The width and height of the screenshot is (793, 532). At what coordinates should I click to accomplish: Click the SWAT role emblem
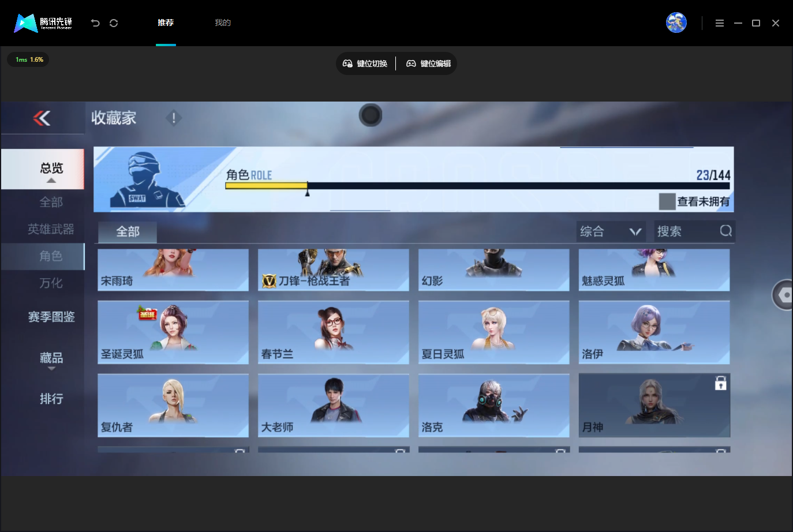point(147,179)
